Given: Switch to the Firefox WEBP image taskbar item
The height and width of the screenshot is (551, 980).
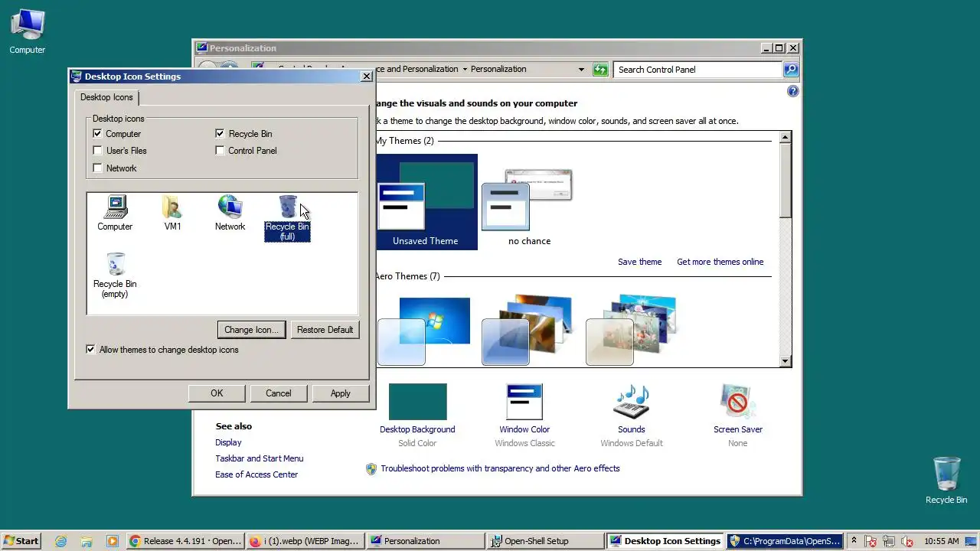Looking at the screenshot, I should click(305, 541).
